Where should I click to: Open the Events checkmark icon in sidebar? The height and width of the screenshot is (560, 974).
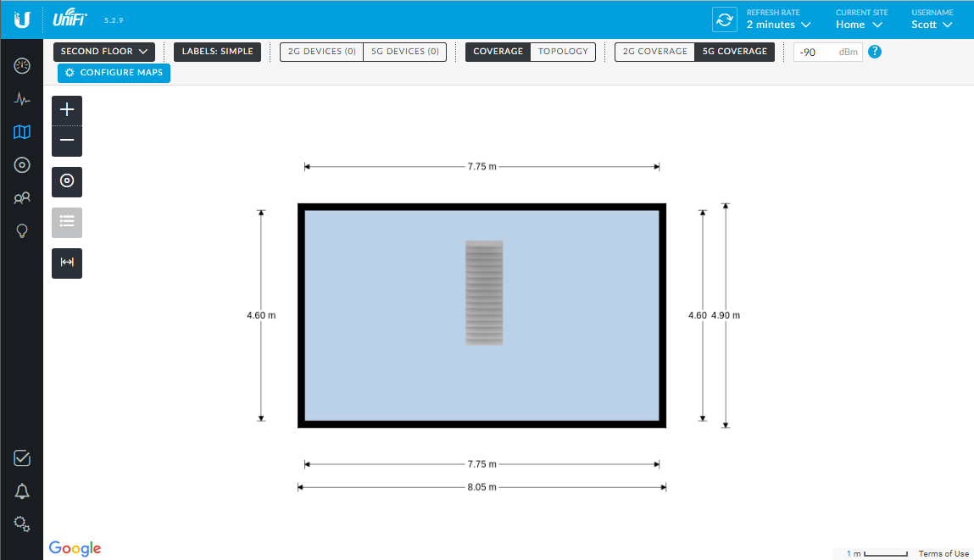point(22,457)
